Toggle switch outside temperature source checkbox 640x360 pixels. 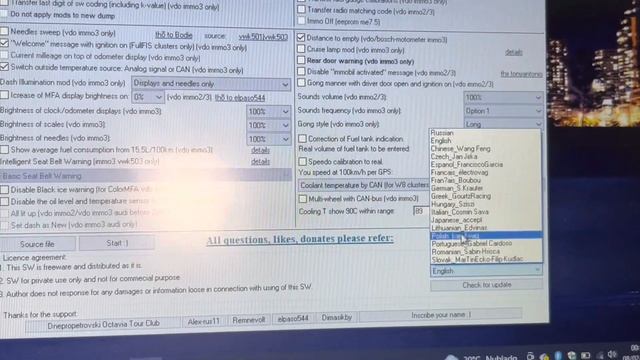click(4, 67)
